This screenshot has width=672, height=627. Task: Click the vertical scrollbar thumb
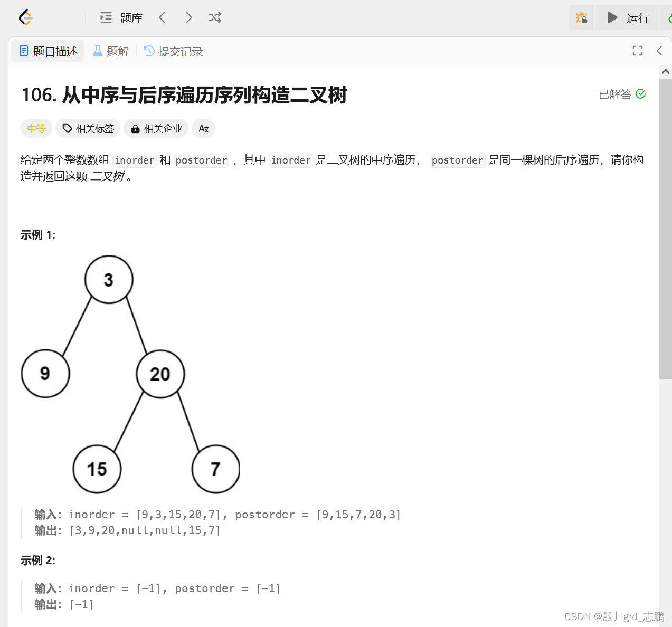[x=666, y=229]
